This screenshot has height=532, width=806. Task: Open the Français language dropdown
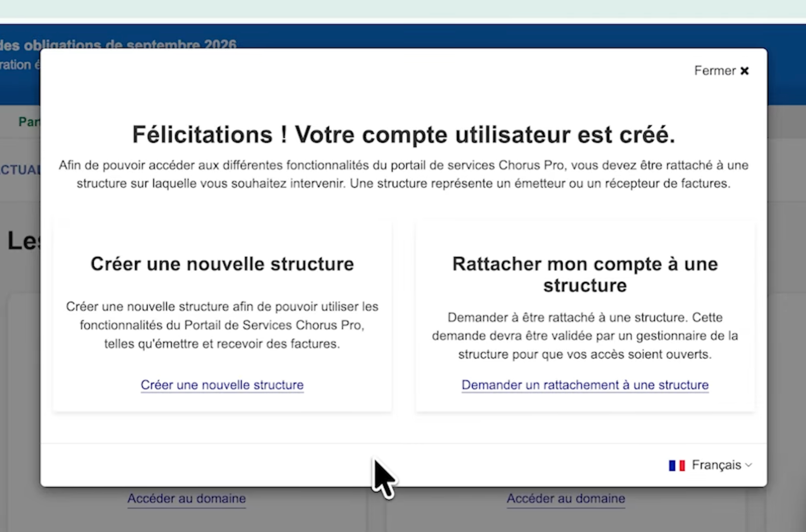717,465
